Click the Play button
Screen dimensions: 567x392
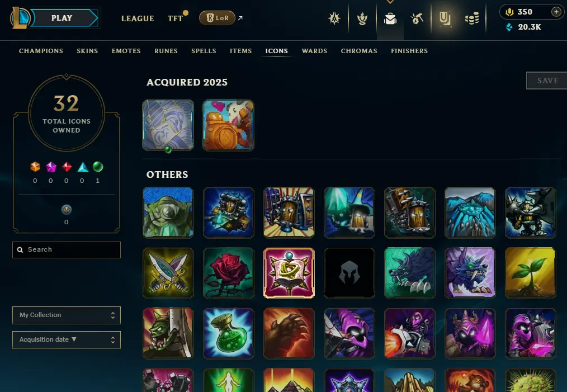point(62,18)
